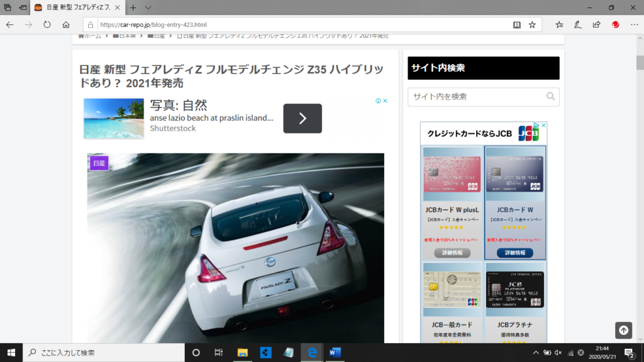
Task: Open the network status tray icon
Action: click(570, 353)
